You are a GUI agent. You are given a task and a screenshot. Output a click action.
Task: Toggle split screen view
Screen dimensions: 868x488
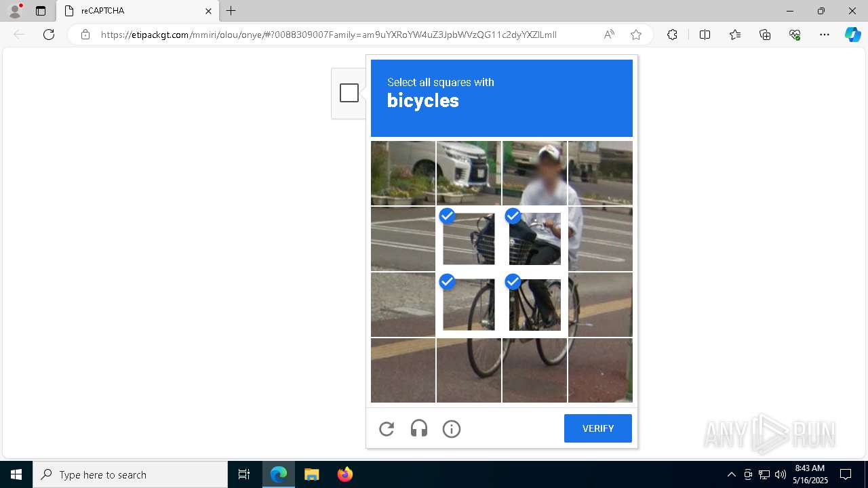pyautogui.click(x=705, y=35)
